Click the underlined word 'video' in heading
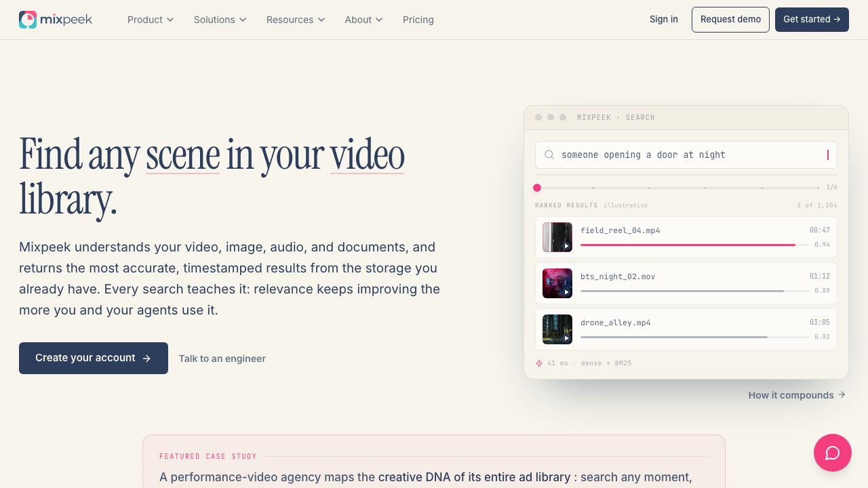The image size is (868, 488). coord(367,155)
